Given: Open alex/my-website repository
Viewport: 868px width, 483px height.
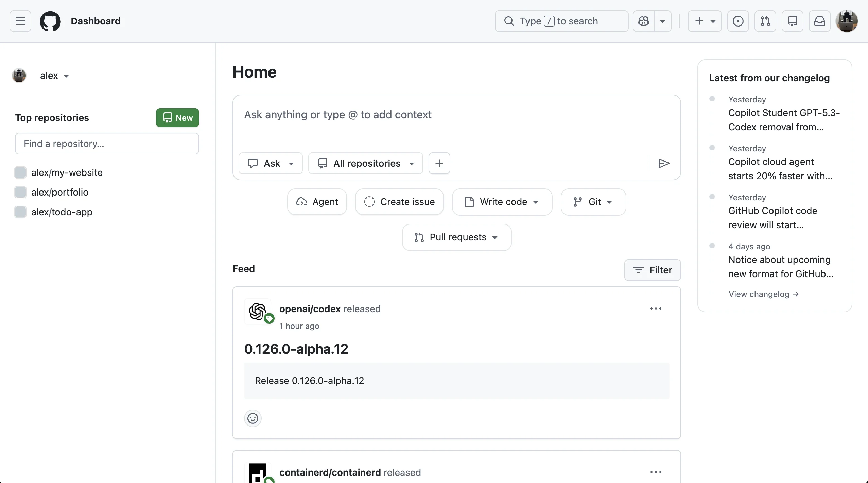Looking at the screenshot, I should click(x=67, y=172).
